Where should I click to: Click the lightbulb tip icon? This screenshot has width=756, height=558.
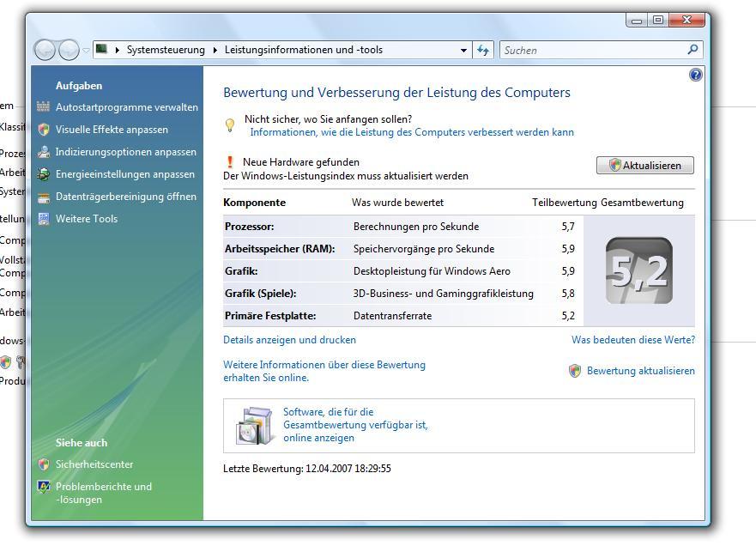pyautogui.click(x=230, y=125)
